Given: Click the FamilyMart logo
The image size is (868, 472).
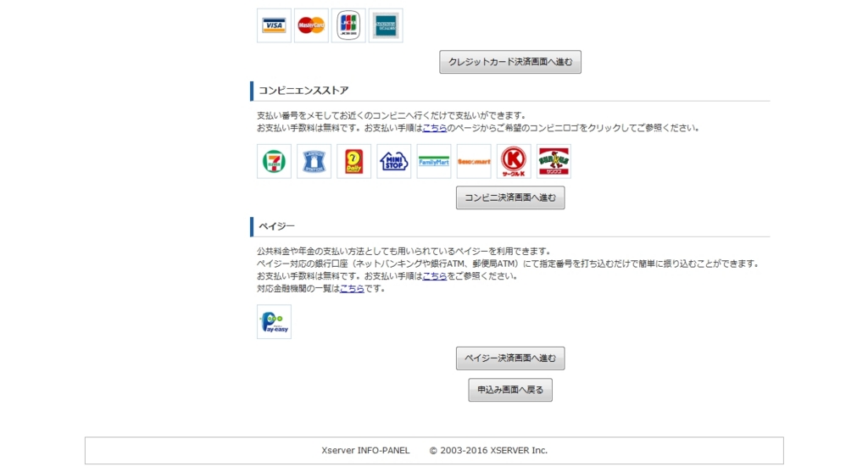Looking at the screenshot, I should click(x=434, y=162).
